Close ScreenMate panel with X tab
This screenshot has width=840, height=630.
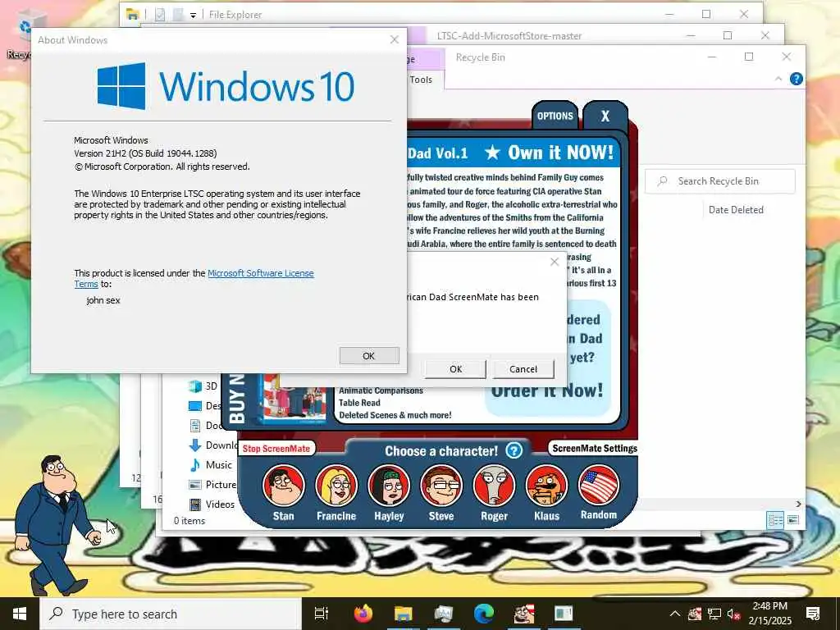(x=605, y=116)
